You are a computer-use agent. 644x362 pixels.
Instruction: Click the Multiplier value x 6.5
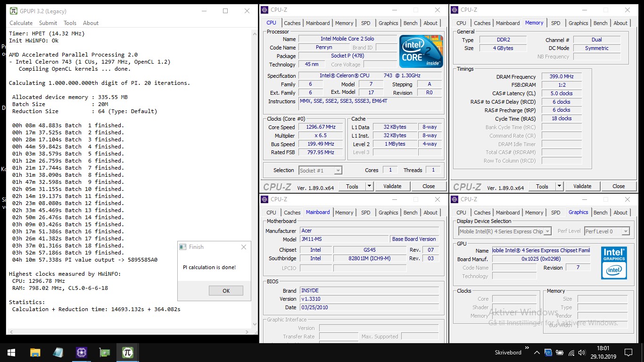(321, 136)
